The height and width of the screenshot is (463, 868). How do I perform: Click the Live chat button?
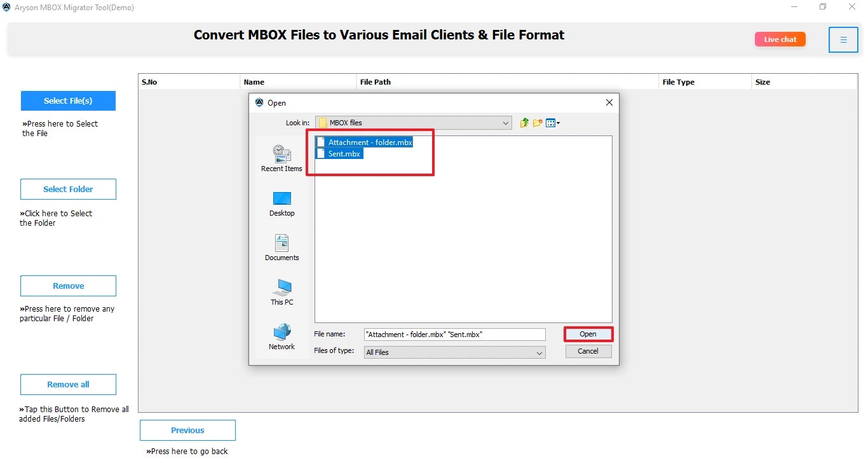(780, 39)
